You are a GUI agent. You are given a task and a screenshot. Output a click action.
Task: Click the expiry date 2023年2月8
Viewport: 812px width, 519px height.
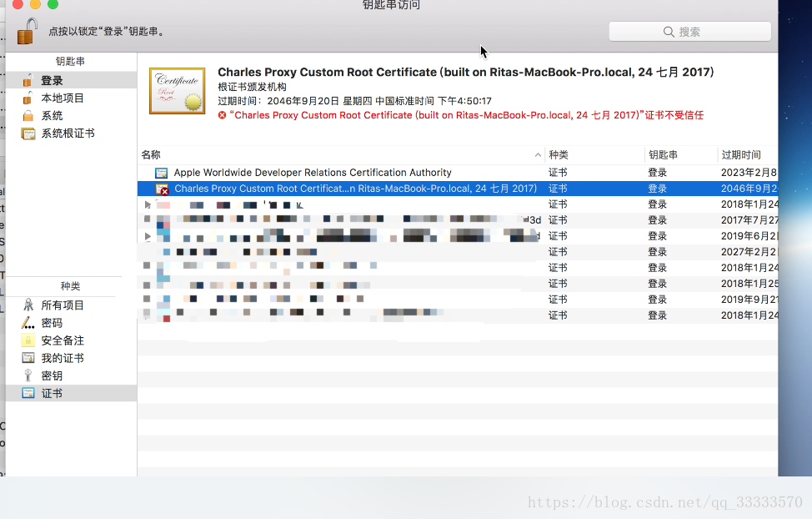[749, 173]
